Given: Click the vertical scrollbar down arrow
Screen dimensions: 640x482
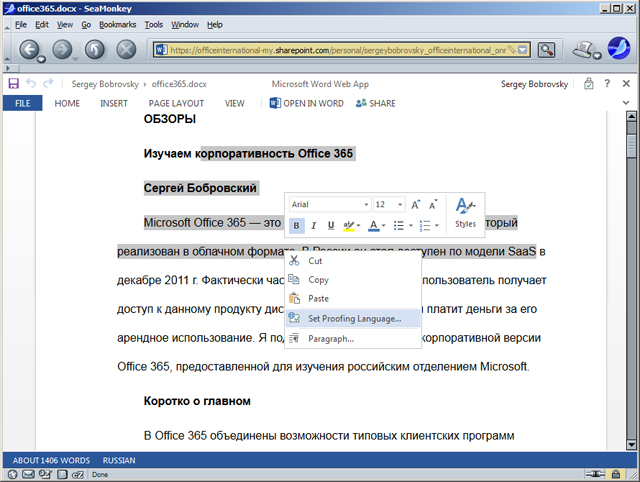Looking at the screenshot, I should [631, 445].
